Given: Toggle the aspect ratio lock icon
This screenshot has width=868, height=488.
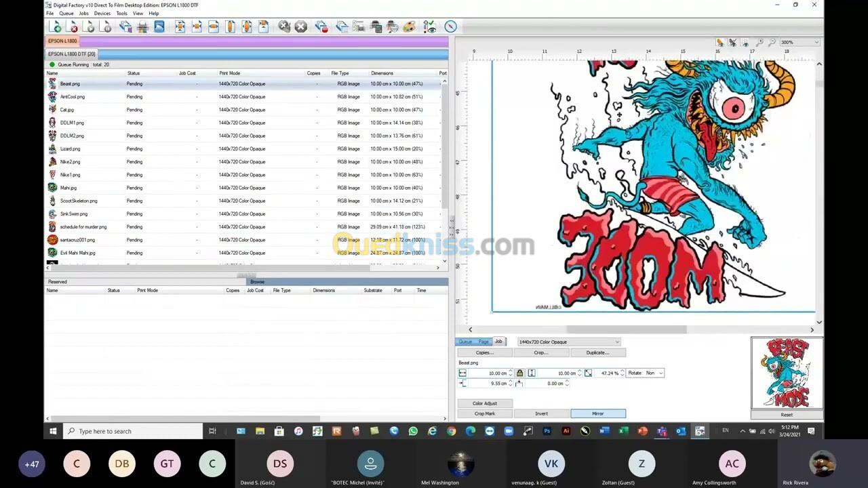Looking at the screenshot, I should [x=519, y=373].
